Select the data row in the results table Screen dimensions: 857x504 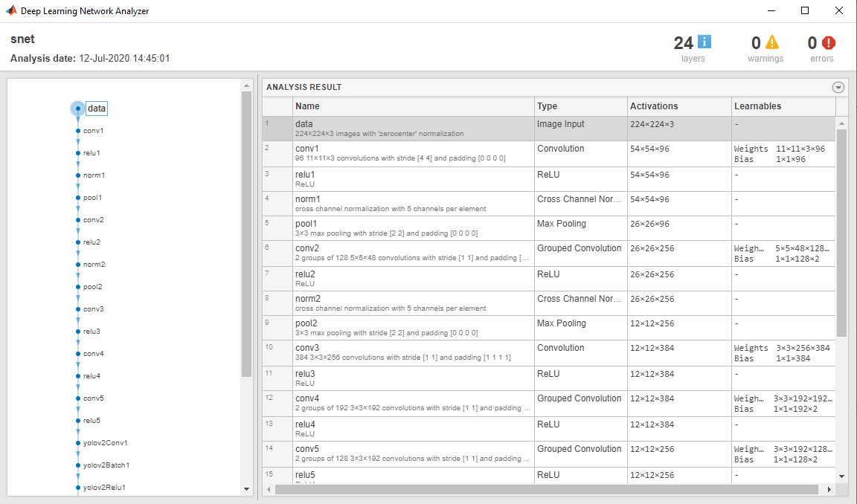[549, 129]
